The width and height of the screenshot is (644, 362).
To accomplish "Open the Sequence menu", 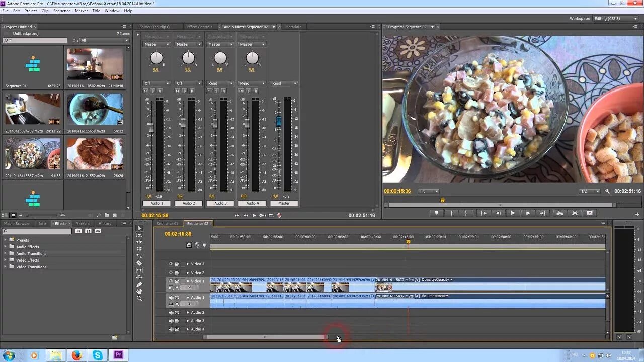I will point(61,10).
